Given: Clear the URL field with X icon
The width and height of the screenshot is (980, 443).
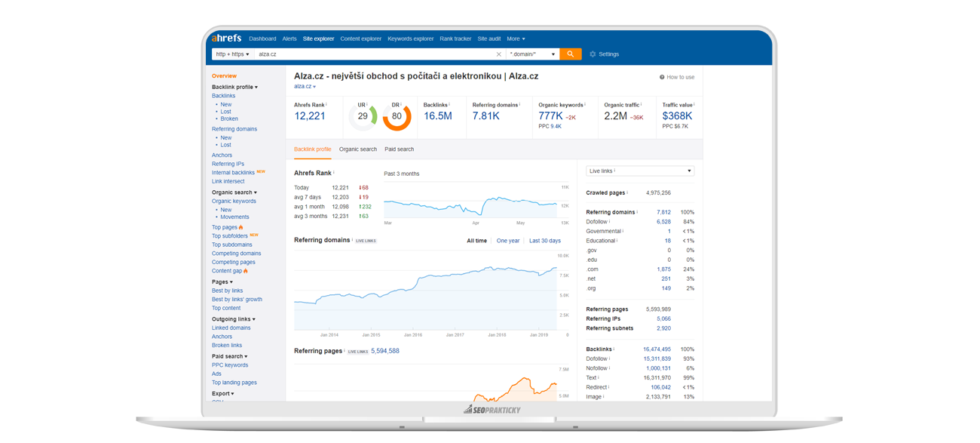Looking at the screenshot, I should click(498, 54).
